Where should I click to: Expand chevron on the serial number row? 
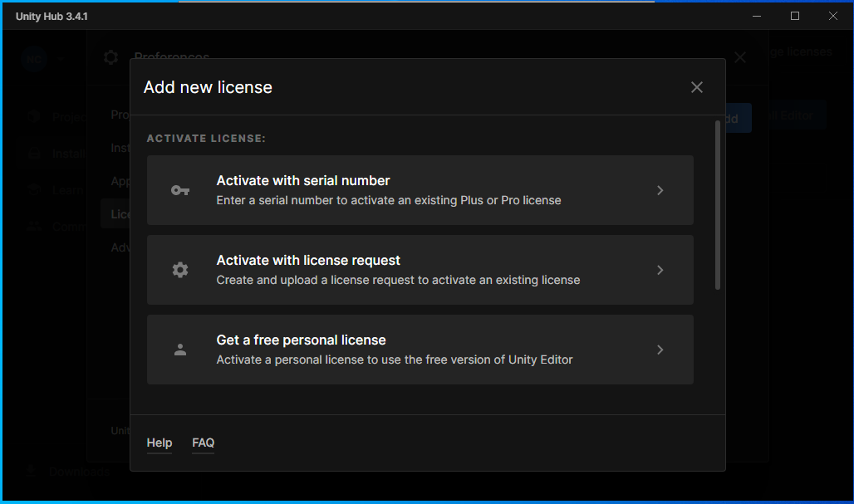(x=660, y=190)
